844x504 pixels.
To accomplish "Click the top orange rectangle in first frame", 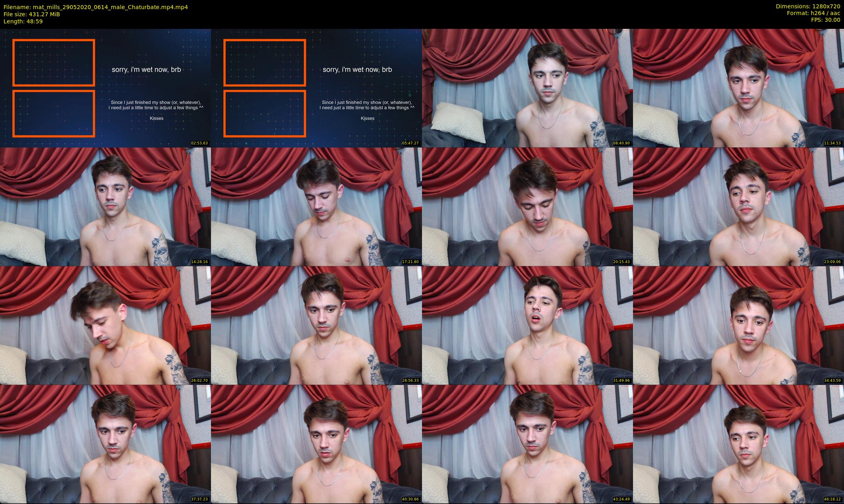I will point(53,63).
